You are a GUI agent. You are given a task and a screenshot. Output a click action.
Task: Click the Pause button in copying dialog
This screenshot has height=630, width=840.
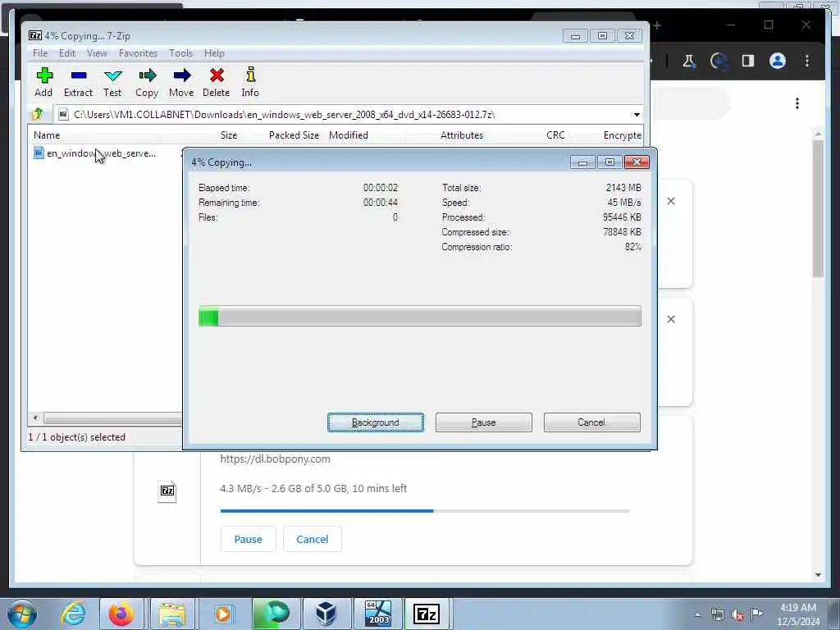click(484, 422)
